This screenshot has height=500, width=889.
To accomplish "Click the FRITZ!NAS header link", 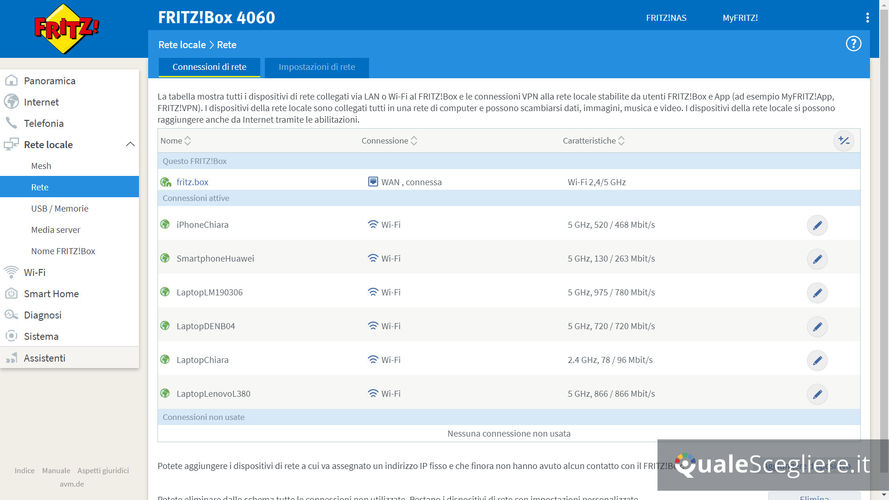I will click(665, 18).
